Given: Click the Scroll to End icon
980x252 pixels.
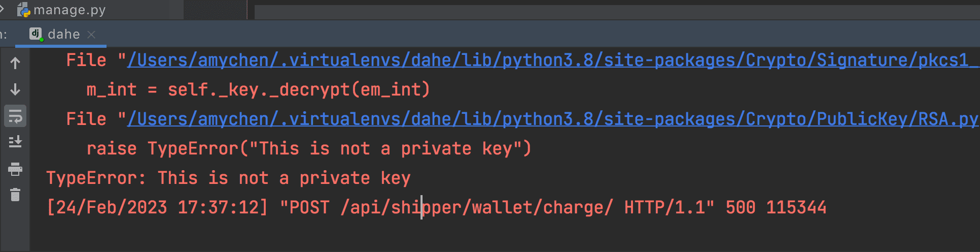Looking at the screenshot, I should [x=15, y=142].
